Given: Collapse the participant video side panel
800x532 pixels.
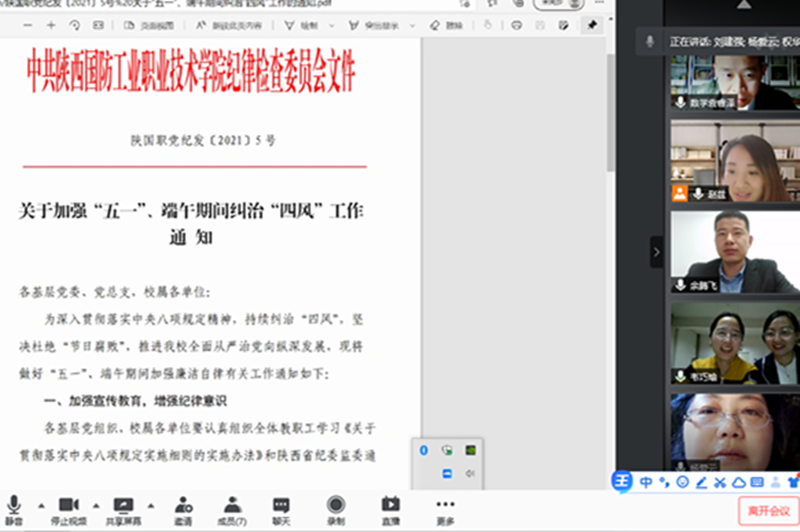Looking at the screenshot, I should coord(656,251).
